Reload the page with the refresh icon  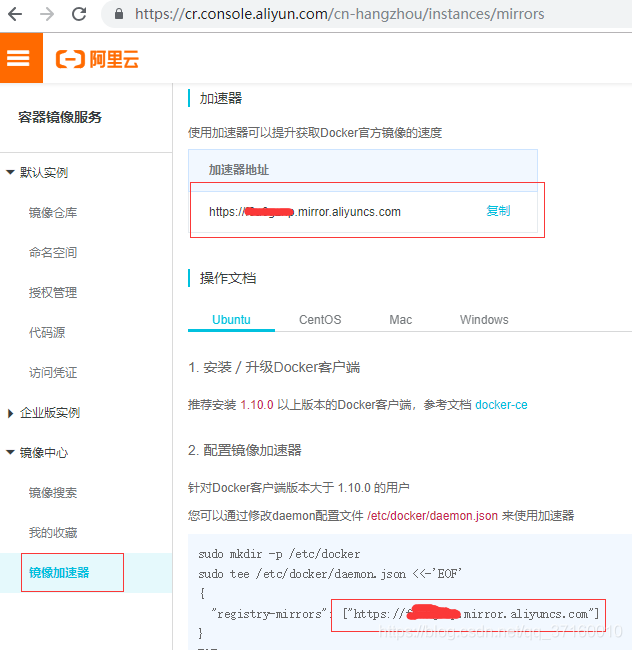pyautogui.click(x=79, y=14)
